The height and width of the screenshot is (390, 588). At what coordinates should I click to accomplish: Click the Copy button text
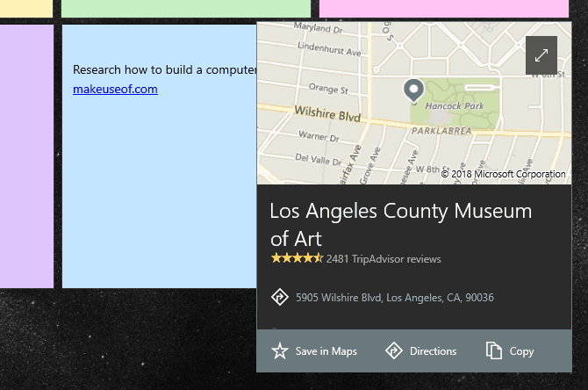click(521, 351)
